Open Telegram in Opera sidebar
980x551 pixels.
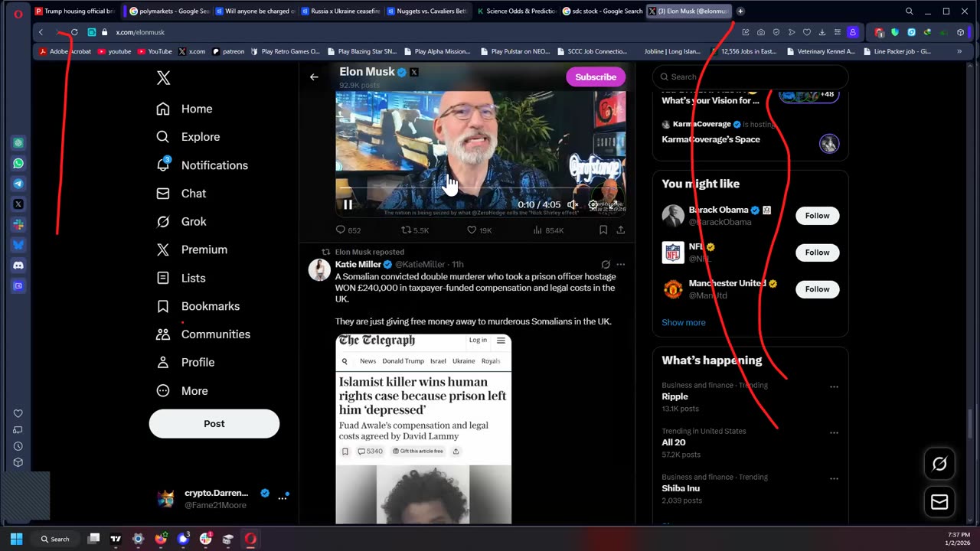click(x=18, y=184)
